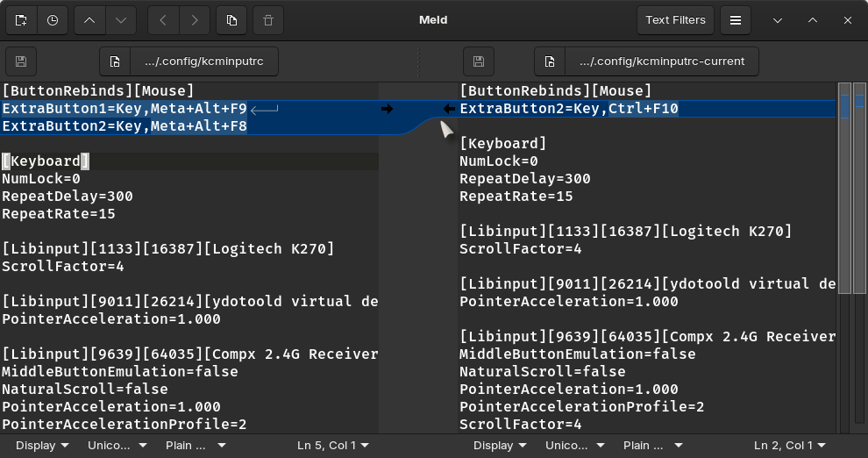Pull right change to left using arrow
Viewport: 868px width, 458px height.
(449, 109)
